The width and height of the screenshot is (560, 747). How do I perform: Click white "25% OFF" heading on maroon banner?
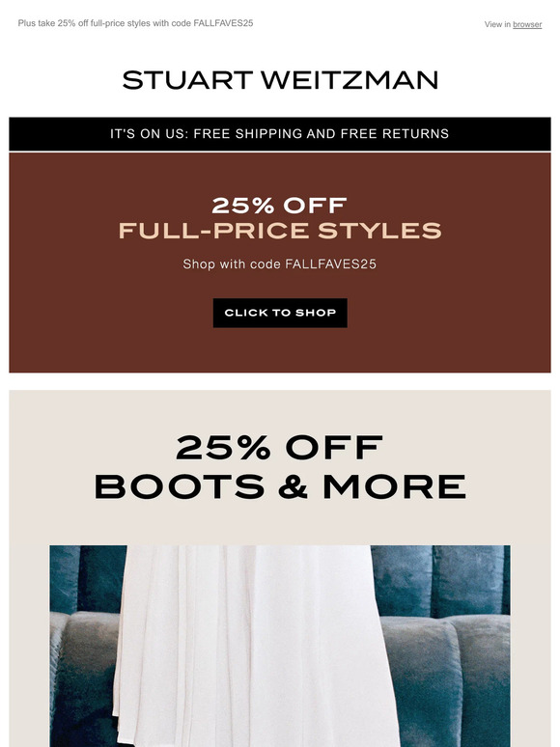[280, 206]
